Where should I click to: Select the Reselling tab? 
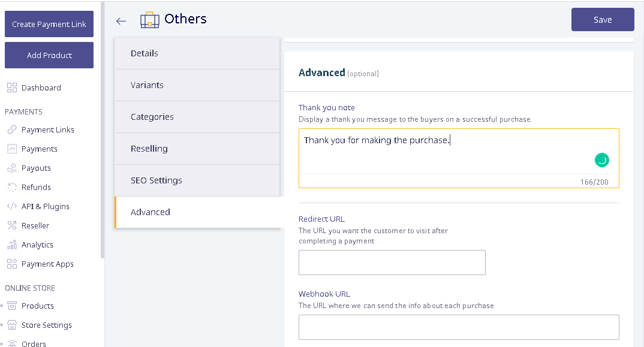click(197, 149)
